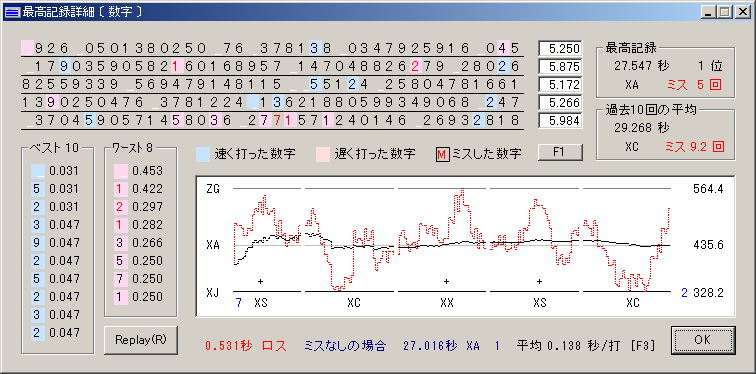Click the 速く打った数字 legend label
The width and height of the screenshot is (756, 374).
click(255, 154)
